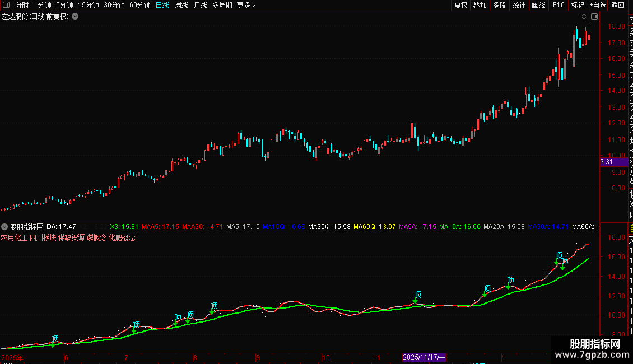
Task: Expand the 股朋指标网 indicator dropdown
Action: coord(4,227)
